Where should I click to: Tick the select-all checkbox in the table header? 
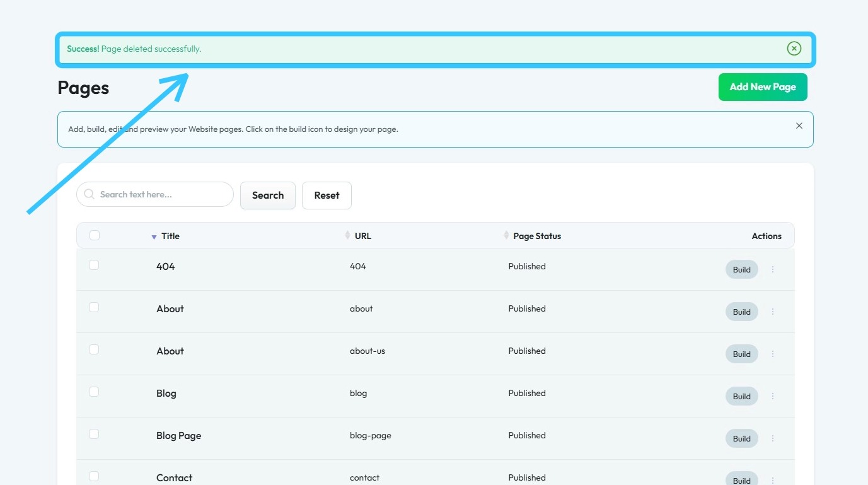[x=95, y=235]
